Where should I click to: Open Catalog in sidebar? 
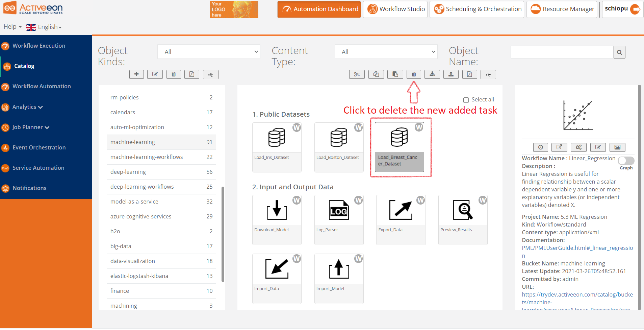pyautogui.click(x=24, y=66)
